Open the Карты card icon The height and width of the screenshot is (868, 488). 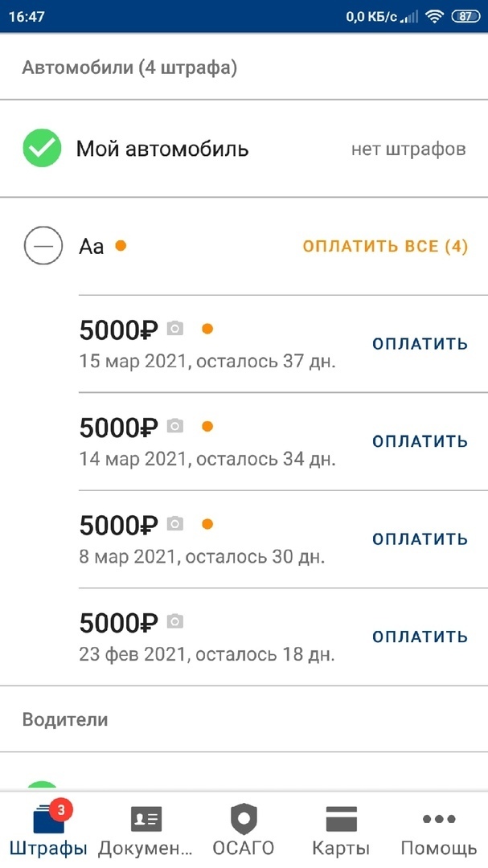click(x=341, y=819)
